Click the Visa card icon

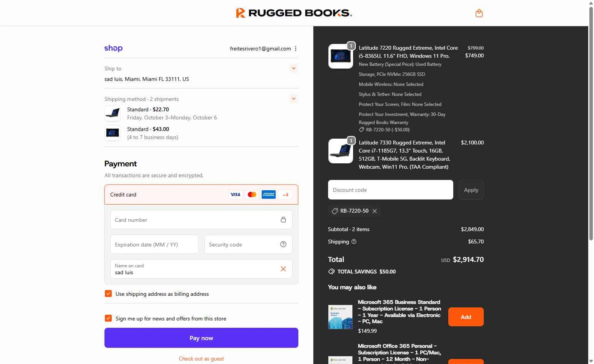pos(236,195)
